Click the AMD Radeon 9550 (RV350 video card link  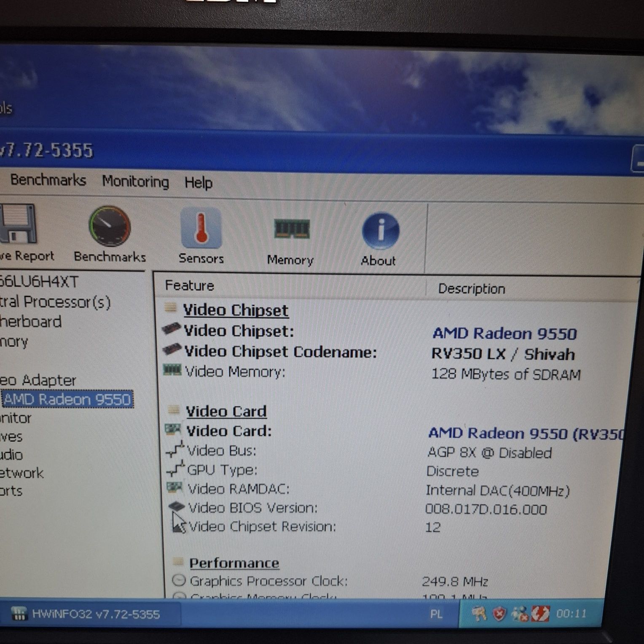526,434
